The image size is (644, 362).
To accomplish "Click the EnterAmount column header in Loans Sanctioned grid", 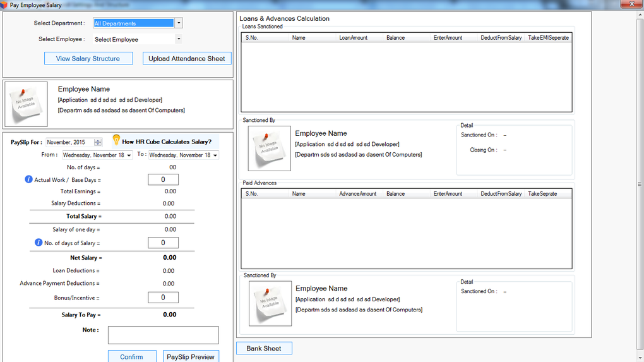I will (x=454, y=38).
